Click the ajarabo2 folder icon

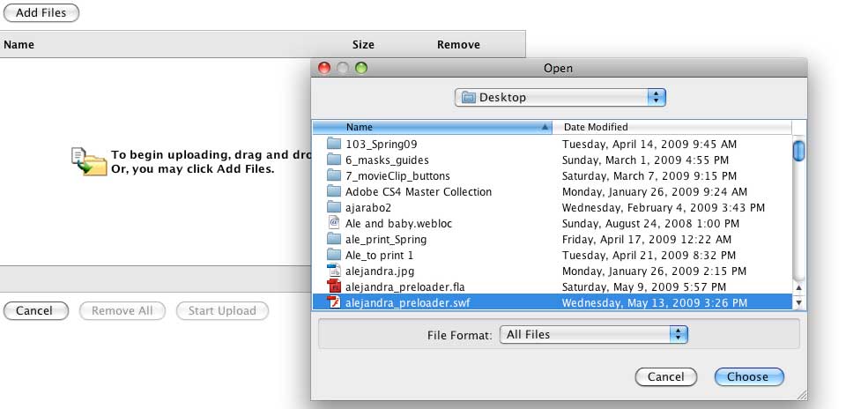click(x=334, y=207)
